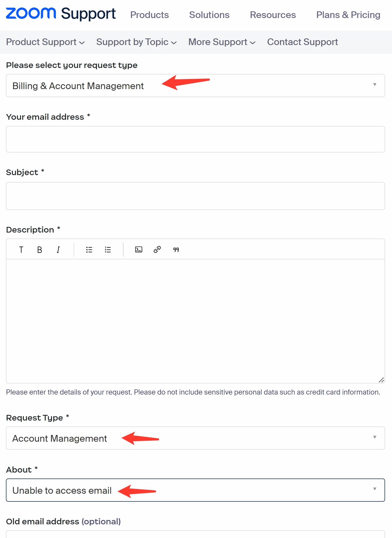Viewport: 392px width, 538px height.
Task: Insert a code block in the description
Action: 139,250
